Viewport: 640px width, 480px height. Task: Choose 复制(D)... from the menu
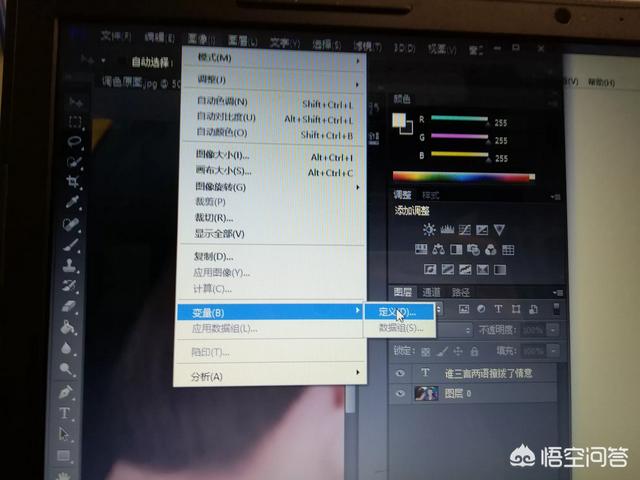(x=271, y=257)
